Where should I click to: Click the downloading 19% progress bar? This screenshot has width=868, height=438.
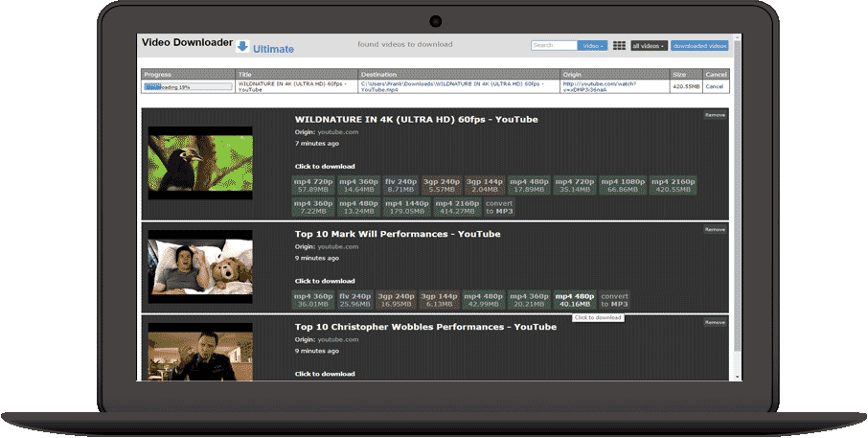click(188, 87)
